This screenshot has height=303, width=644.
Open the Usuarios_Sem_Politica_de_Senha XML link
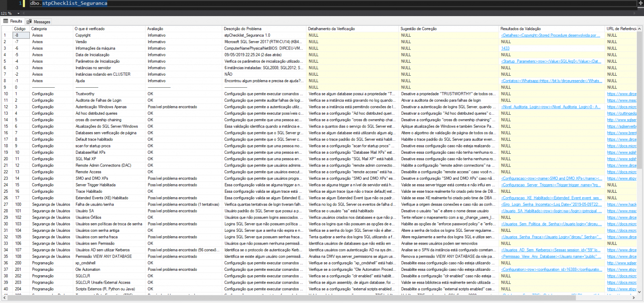coord(551,224)
